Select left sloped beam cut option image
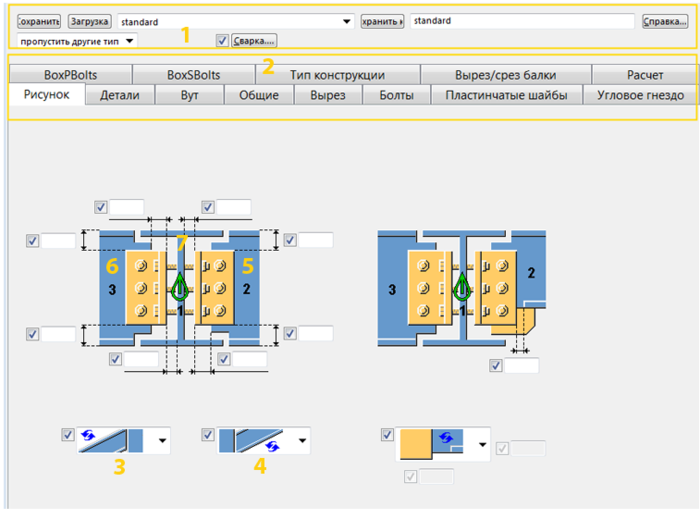 tap(112, 440)
